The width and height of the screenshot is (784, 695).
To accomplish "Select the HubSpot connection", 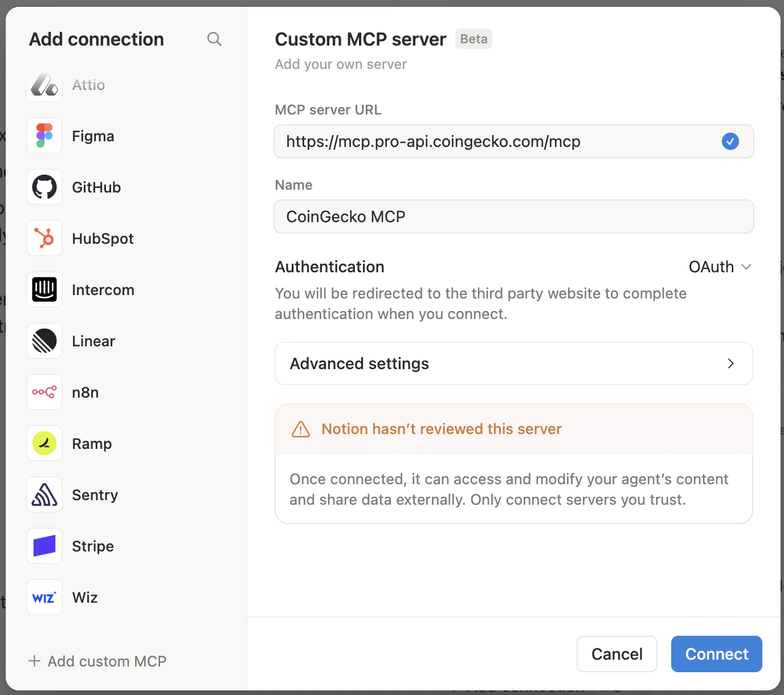I will 103,239.
